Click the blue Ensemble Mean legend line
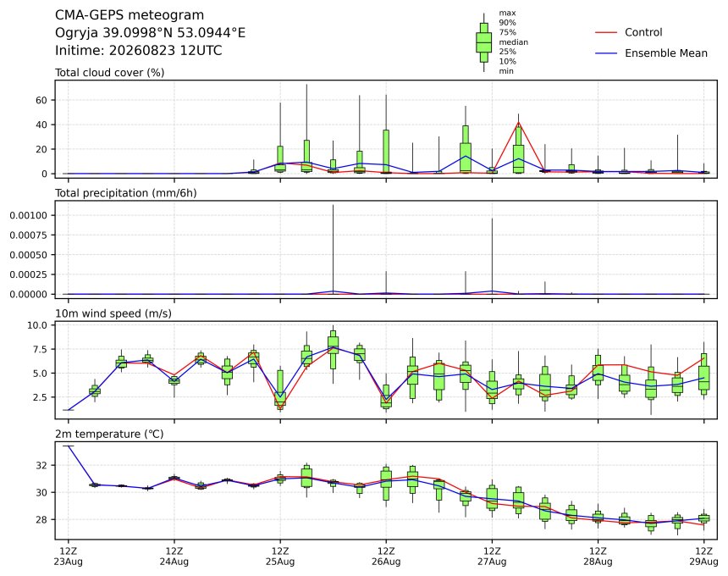The image size is (728, 576). (606, 53)
